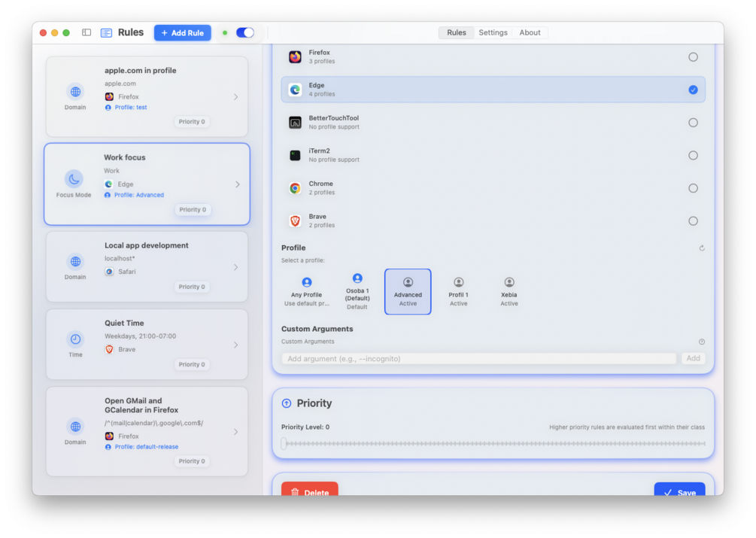
Task: Click the Brave browser icon in the list
Action: tap(295, 220)
